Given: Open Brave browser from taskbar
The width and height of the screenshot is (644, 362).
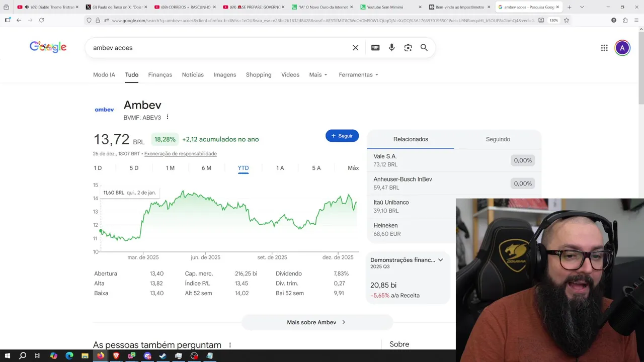Looking at the screenshot, I should (x=116, y=355).
